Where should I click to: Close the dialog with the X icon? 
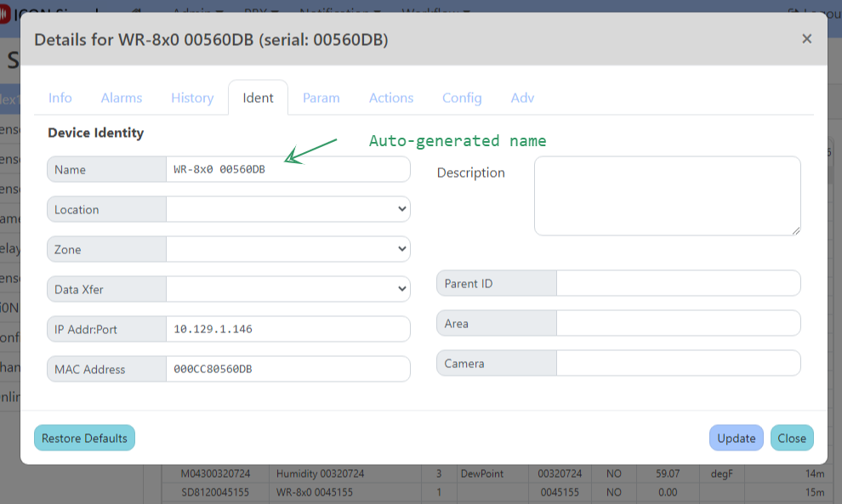coord(806,38)
